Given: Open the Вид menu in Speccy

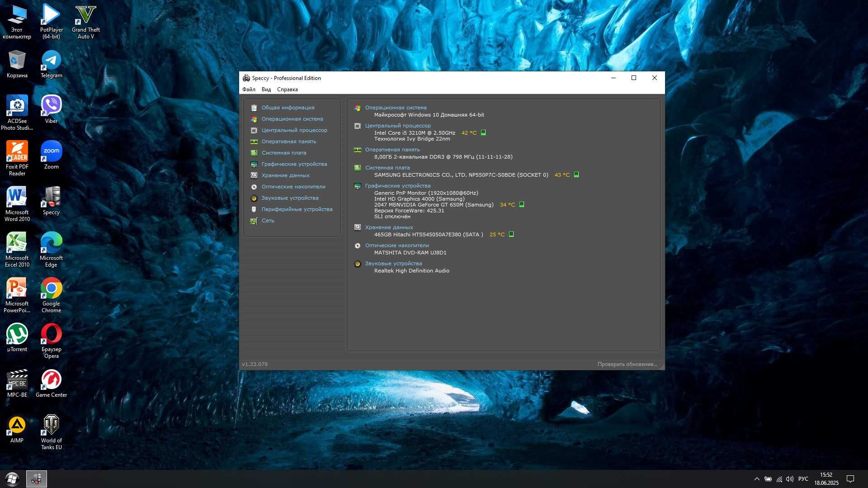Looking at the screenshot, I should [x=266, y=89].
